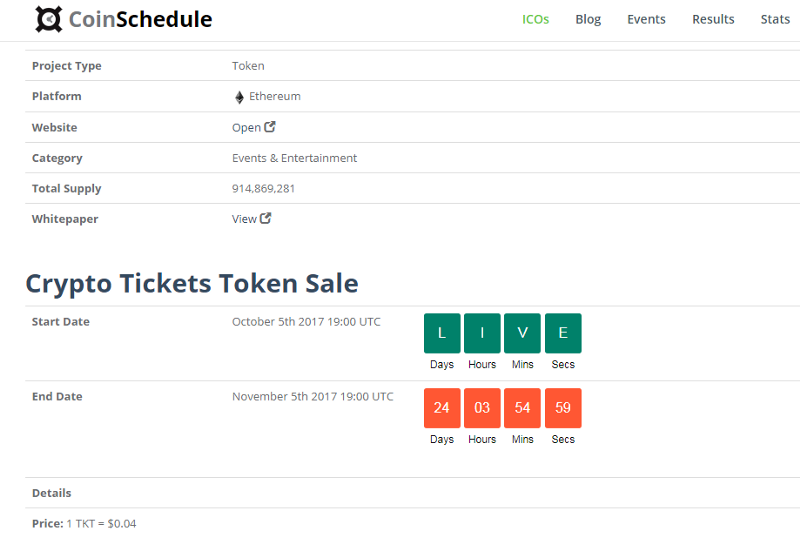Navigate to the Results page

(x=713, y=19)
